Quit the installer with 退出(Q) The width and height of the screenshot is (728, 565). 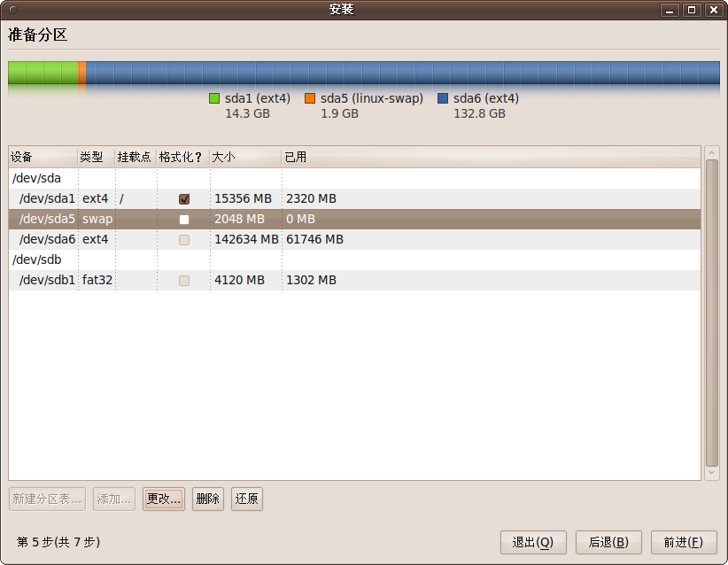coord(533,542)
